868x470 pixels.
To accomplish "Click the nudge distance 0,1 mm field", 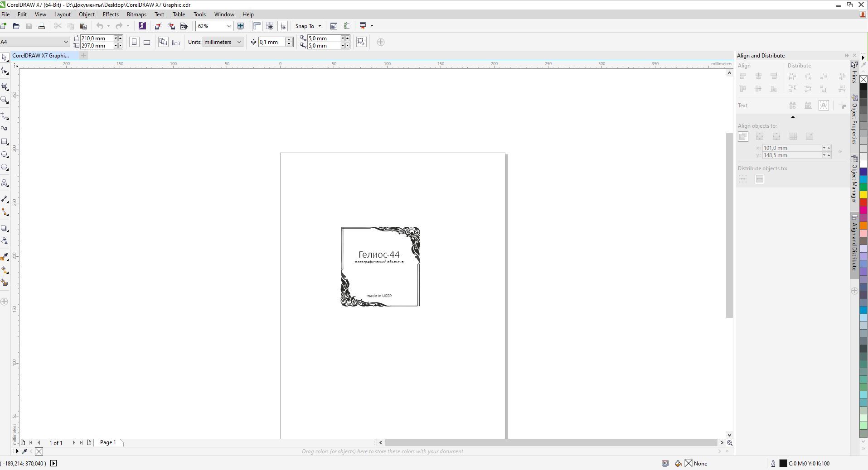I will [x=272, y=42].
